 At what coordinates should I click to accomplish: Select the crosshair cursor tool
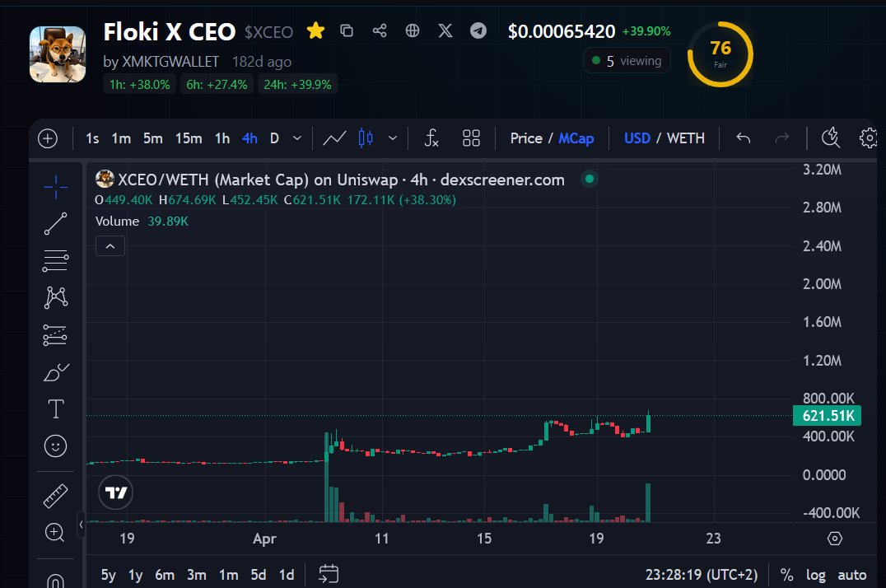[x=55, y=187]
